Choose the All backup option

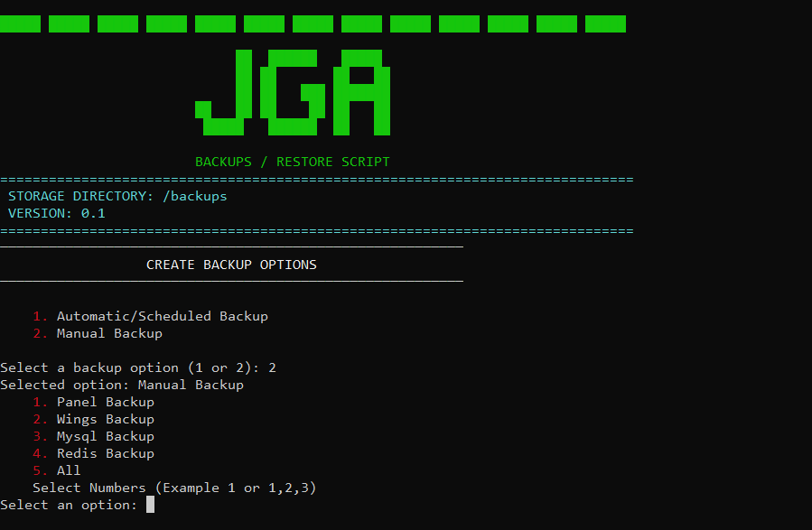tap(69, 470)
